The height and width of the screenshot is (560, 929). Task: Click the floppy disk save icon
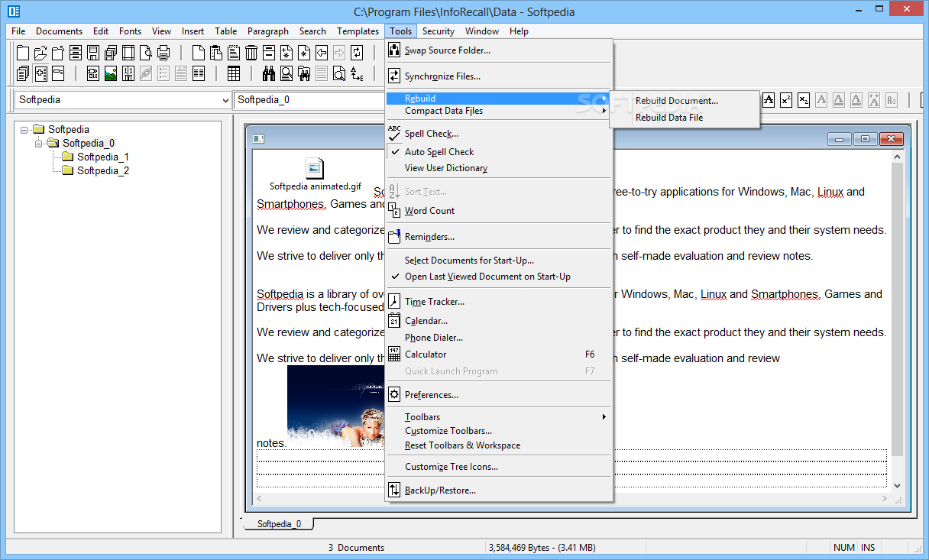(93, 53)
